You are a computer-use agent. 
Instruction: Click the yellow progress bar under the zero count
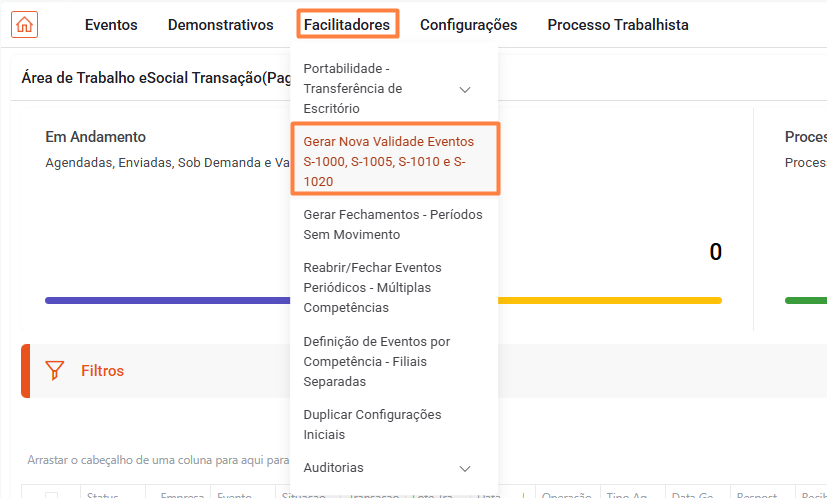click(610, 301)
